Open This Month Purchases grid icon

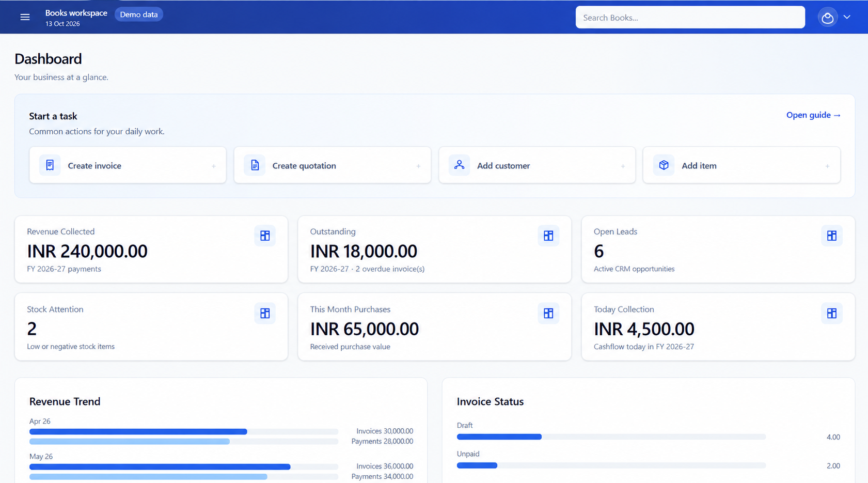click(x=548, y=313)
